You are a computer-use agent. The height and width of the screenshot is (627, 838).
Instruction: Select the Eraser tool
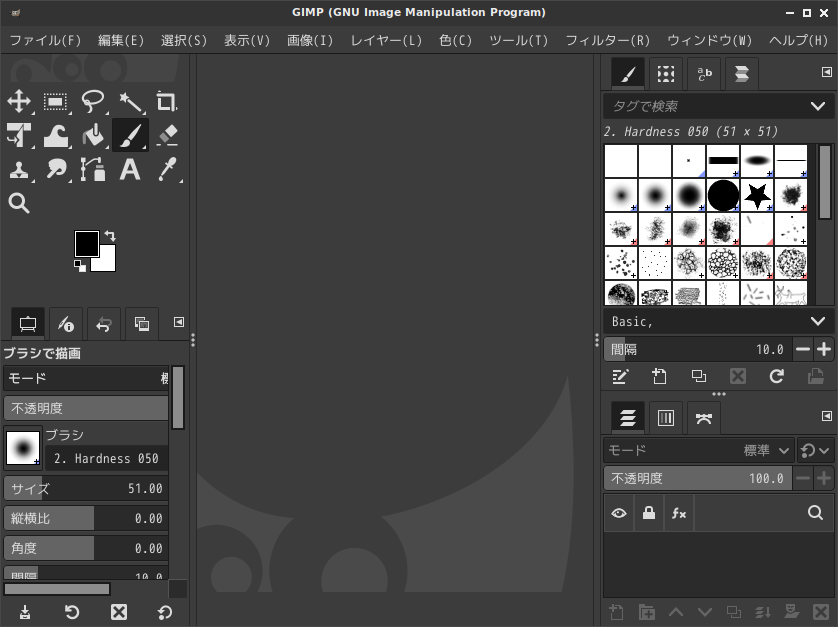click(166, 135)
